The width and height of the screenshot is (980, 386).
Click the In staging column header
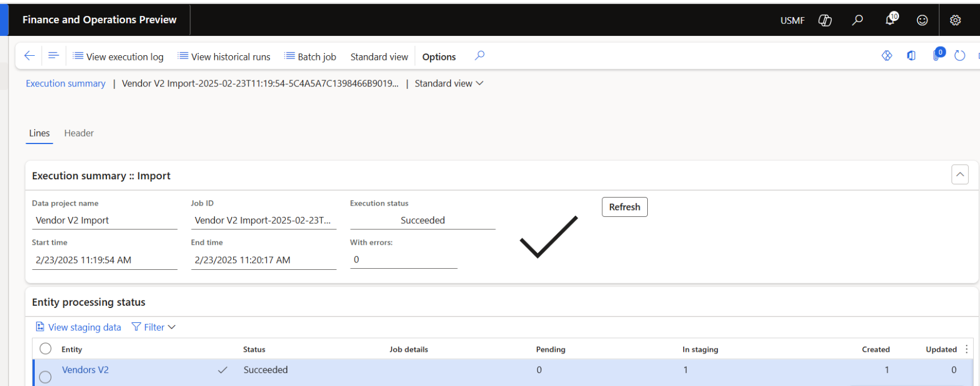pyautogui.click(x=700, y=349)
